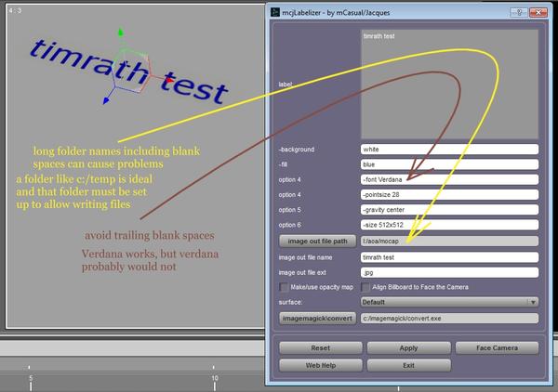The image size is (558, 392).
Task: Open the surface dropdown showing Default
Action: coord(449,302)
